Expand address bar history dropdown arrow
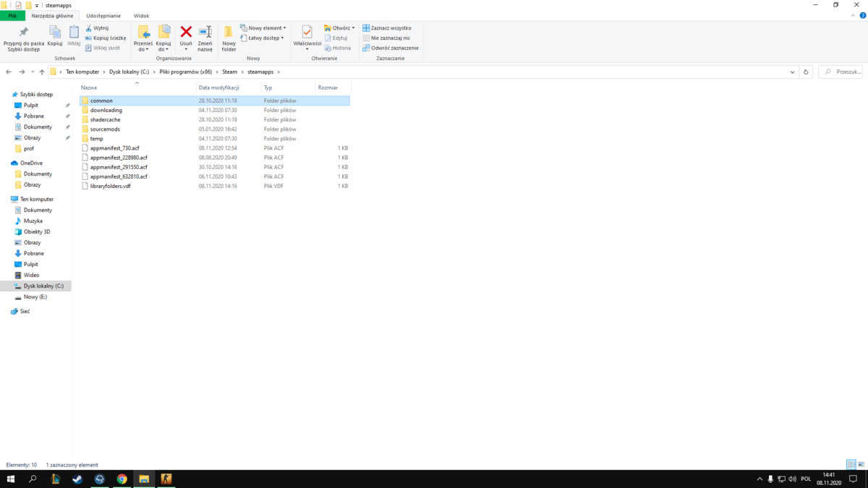Image resolution: width=868 pixels, height=488 pixels. 793,72
